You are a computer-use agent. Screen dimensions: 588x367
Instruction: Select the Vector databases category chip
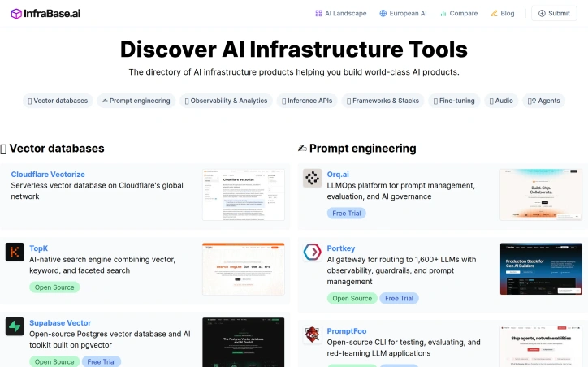coord(58,101)
